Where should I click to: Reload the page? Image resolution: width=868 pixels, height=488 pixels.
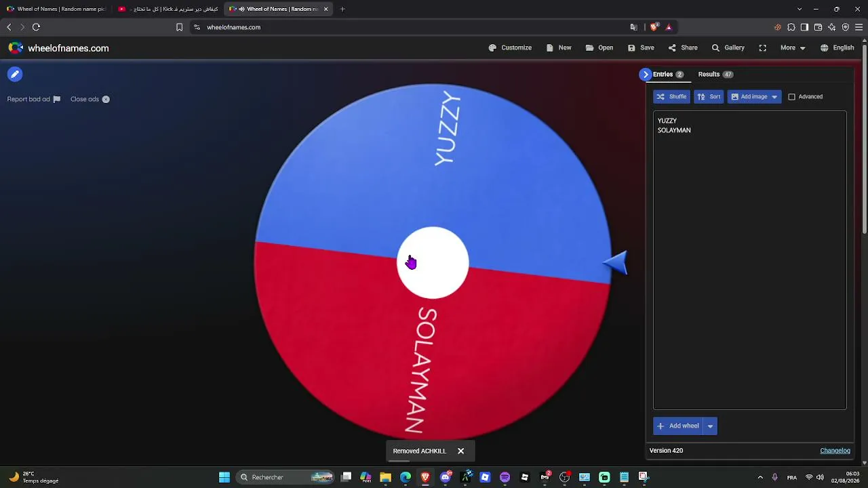pyautogui.click(x=36, y=27)
